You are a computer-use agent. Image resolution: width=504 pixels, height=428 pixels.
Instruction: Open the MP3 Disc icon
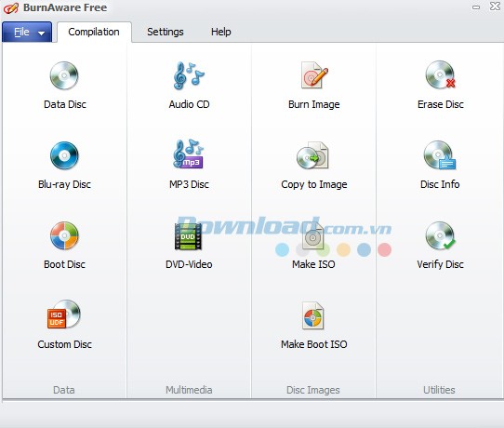[x=189, y=154]
